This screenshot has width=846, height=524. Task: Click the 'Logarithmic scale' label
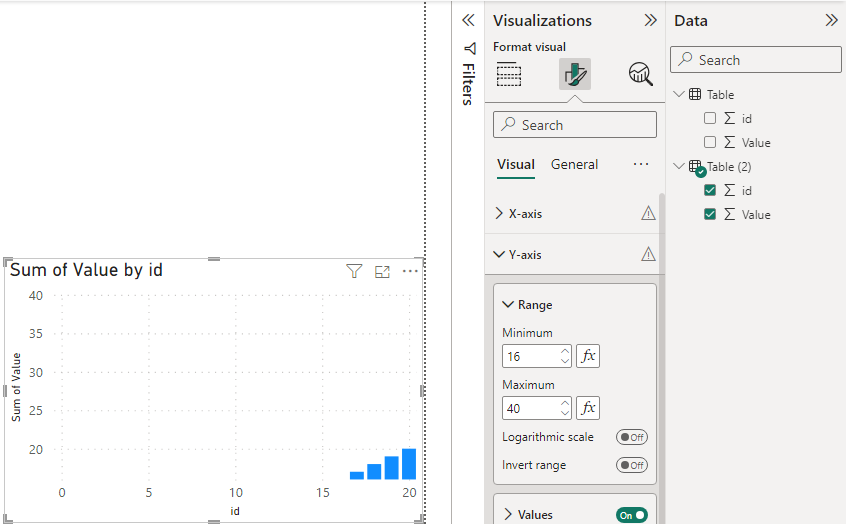(x=548, y=437)
